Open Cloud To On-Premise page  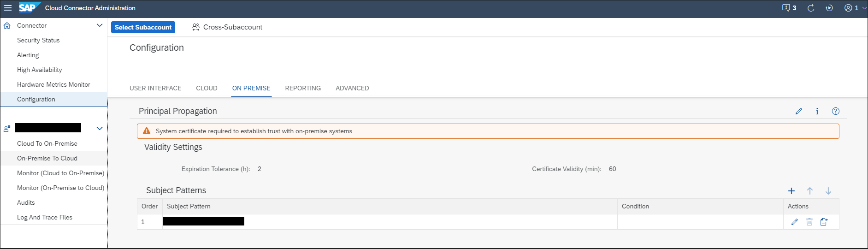coord(47,143)
